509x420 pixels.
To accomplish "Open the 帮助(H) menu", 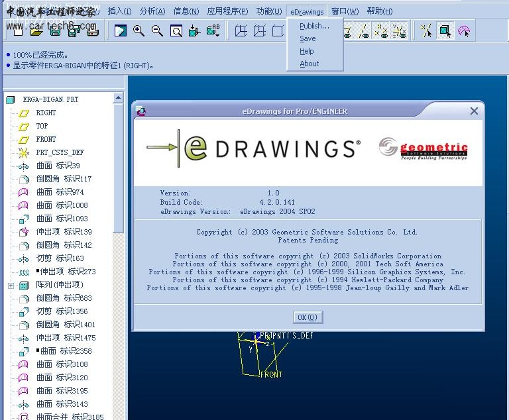I will [x=380, y=11].
